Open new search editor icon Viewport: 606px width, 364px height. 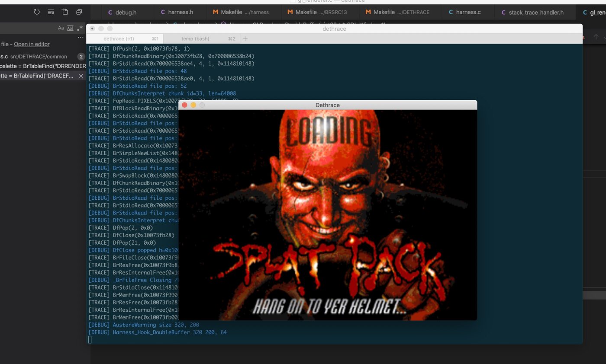coord(65,12)
